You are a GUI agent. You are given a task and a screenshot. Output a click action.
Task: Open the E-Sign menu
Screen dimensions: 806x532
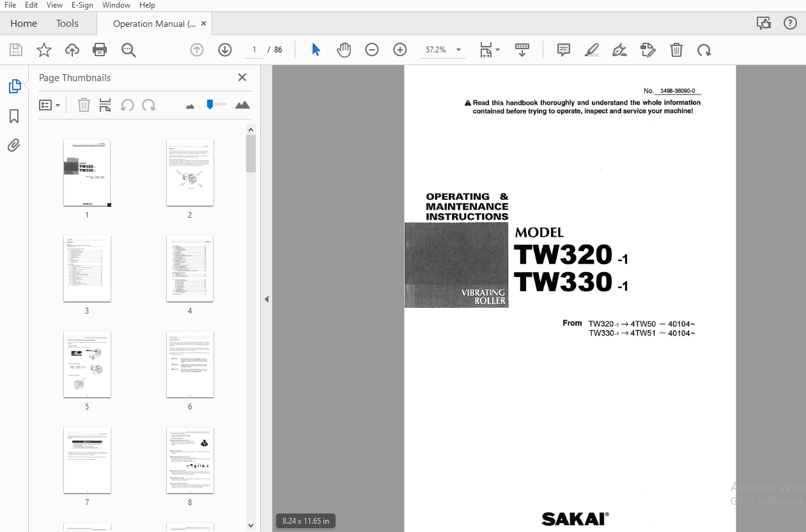point(82,5)
